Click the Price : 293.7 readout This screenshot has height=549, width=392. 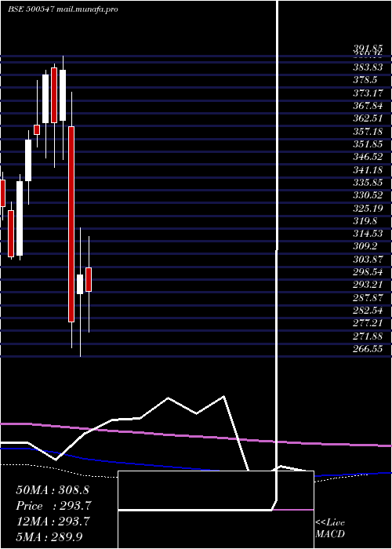[54, 506]
